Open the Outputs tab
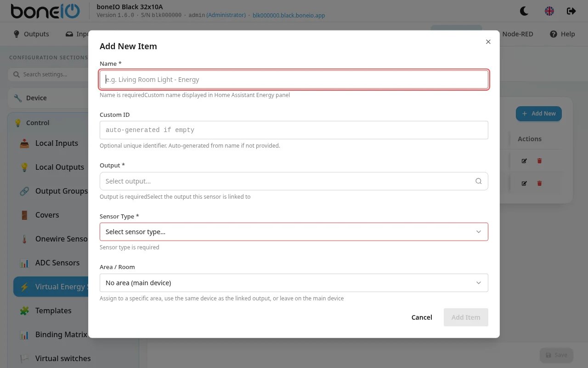This screenshot has height=368, width=588. 31,34
